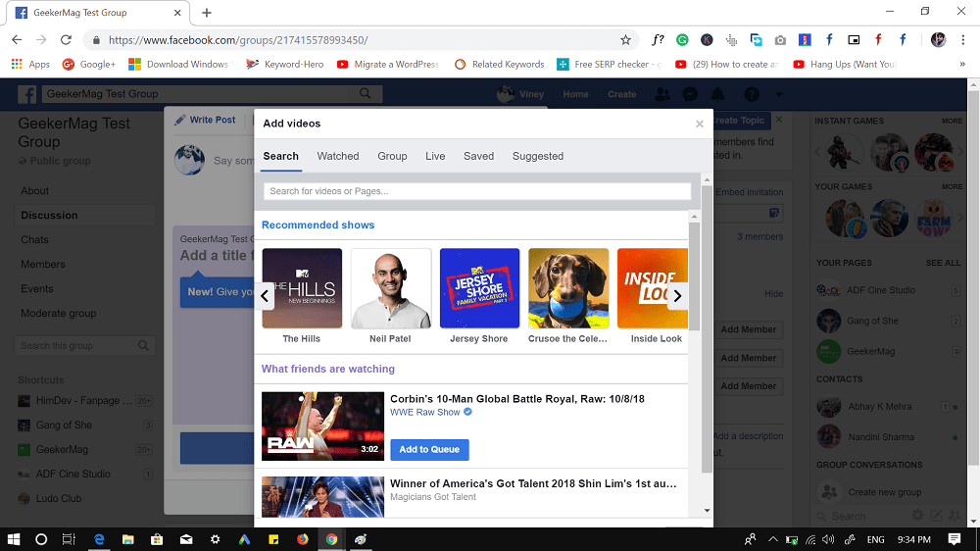Open Friend Requests icon in Facebook header
980x551 pixels.
pyautogui.click(x=661, y=94)
